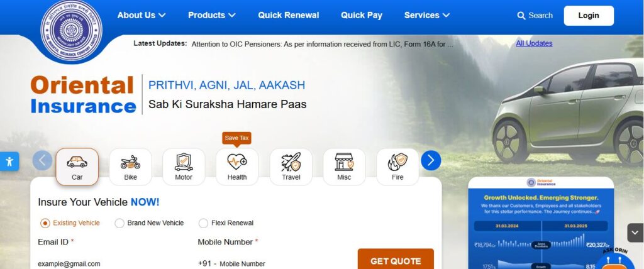Select the Fire insurance icon
This screenshot has height=269, width=644.
397,167
